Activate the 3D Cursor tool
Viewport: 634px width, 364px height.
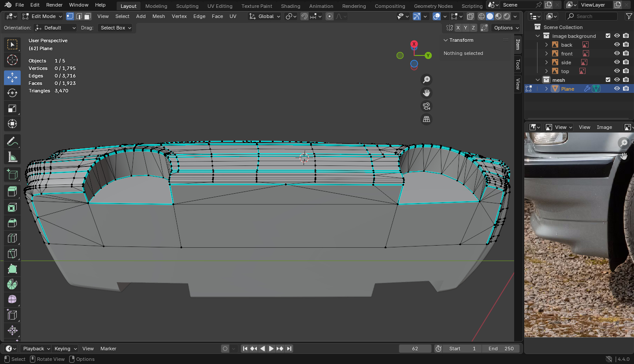tap(12, 60)
